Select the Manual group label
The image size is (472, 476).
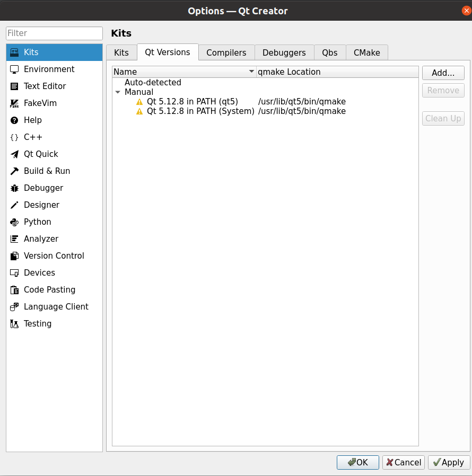tap(139, 92)
